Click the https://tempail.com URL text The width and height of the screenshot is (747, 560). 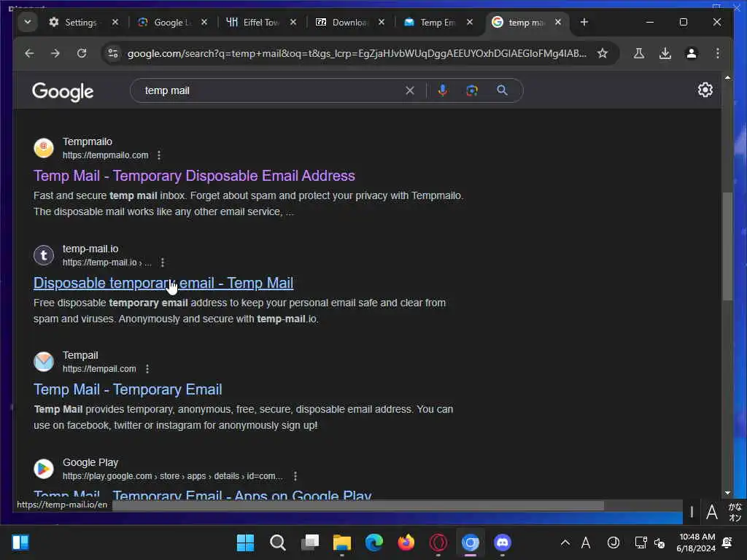tap(99, 369)
